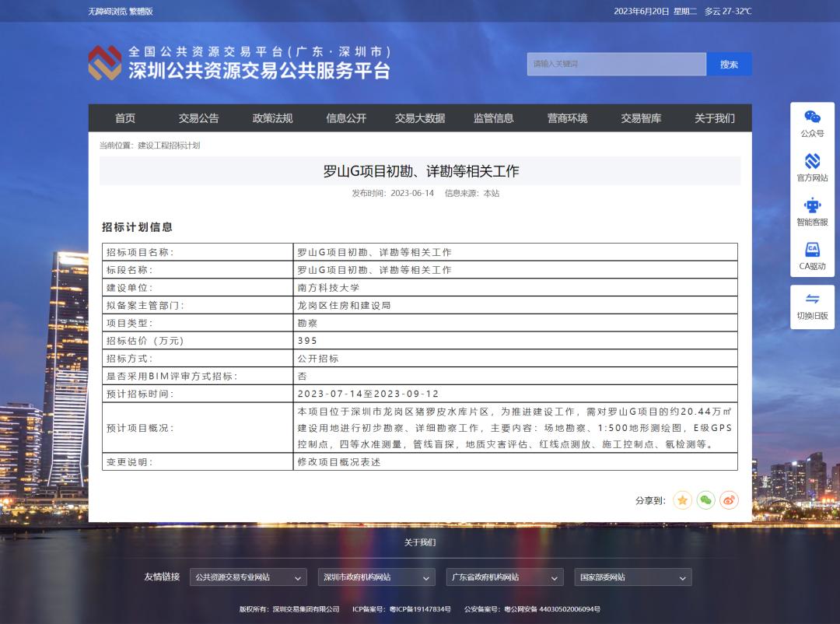Image resolution: width=840 pixels, height=624 pixels.
Task: Click the 信息来源: 本站 text
Action: tap(472, 194)
